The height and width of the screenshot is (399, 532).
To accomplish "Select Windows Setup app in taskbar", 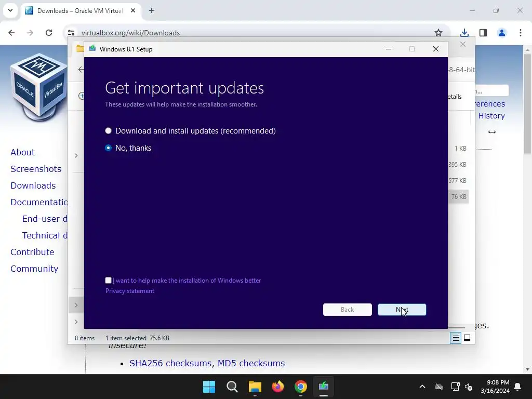I will [x=324, y=387].
